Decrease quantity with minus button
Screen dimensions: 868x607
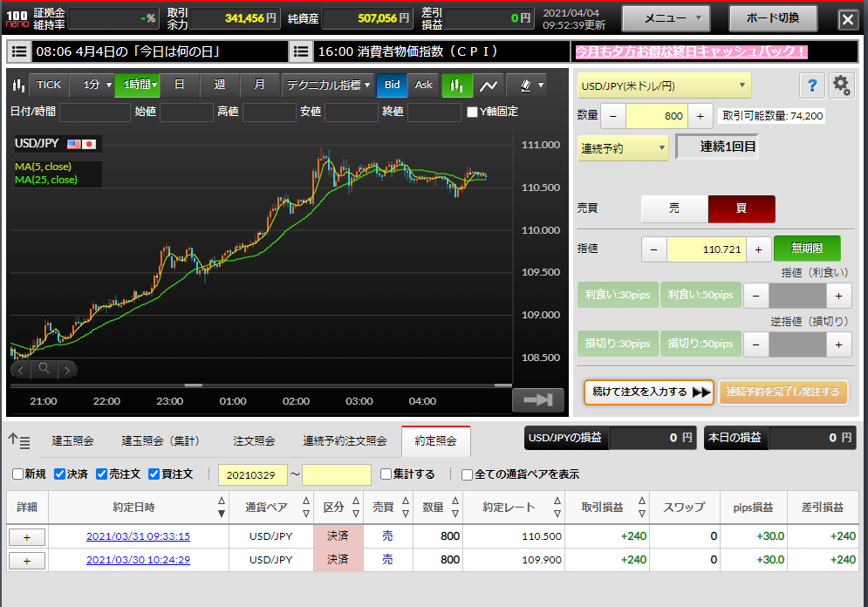click(613, 116)
